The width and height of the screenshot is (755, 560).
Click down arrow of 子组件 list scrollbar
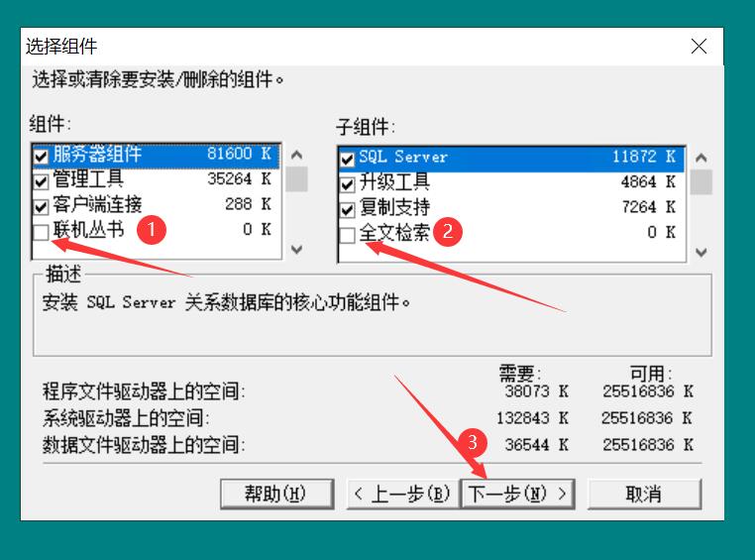[x=701, y=252]
